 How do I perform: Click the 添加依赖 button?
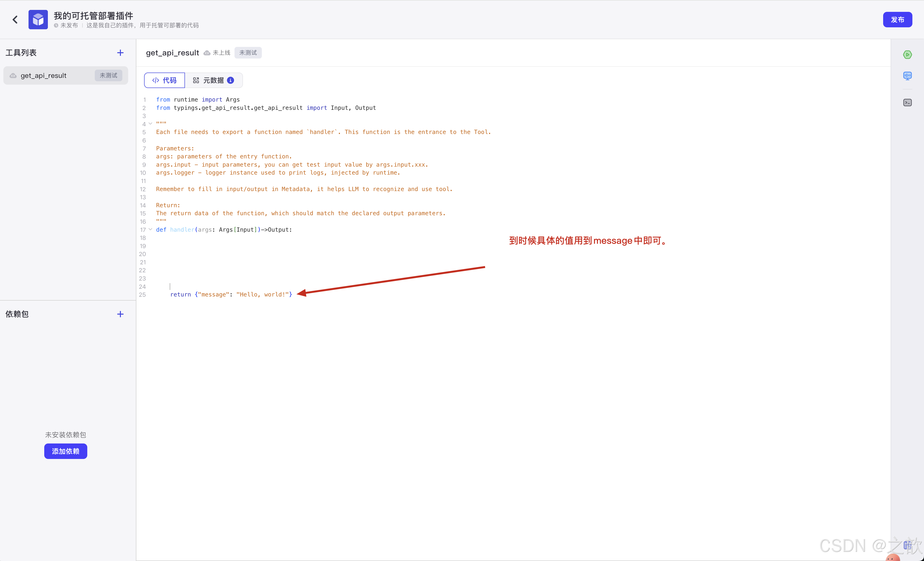click(66, 451)
